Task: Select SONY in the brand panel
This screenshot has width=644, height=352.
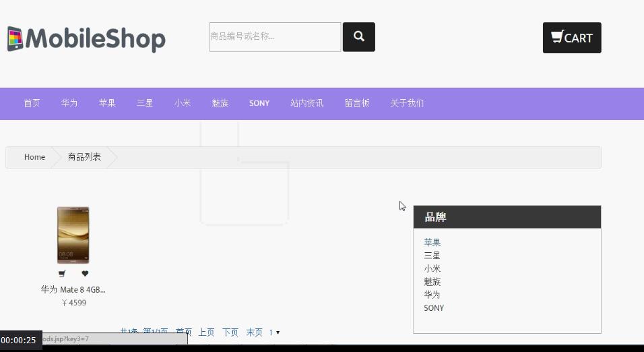Action: tap(434, 308)
